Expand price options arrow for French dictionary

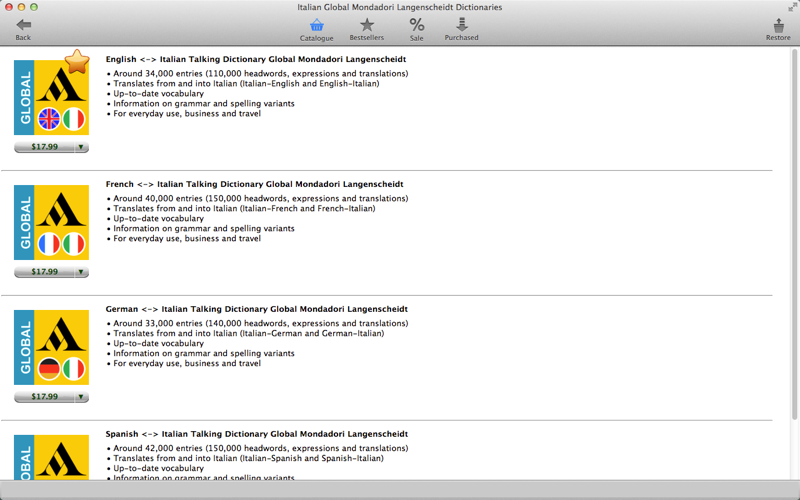click(81, 272)
